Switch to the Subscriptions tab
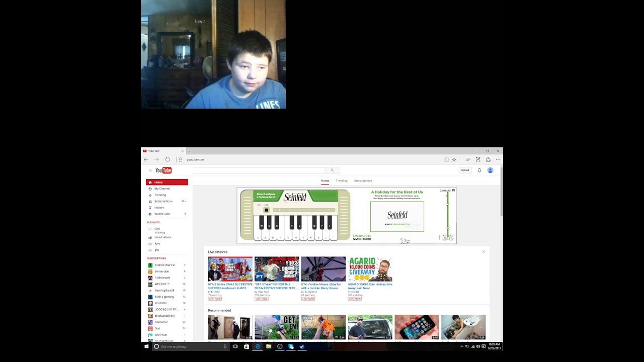 (x=363, y=180)
